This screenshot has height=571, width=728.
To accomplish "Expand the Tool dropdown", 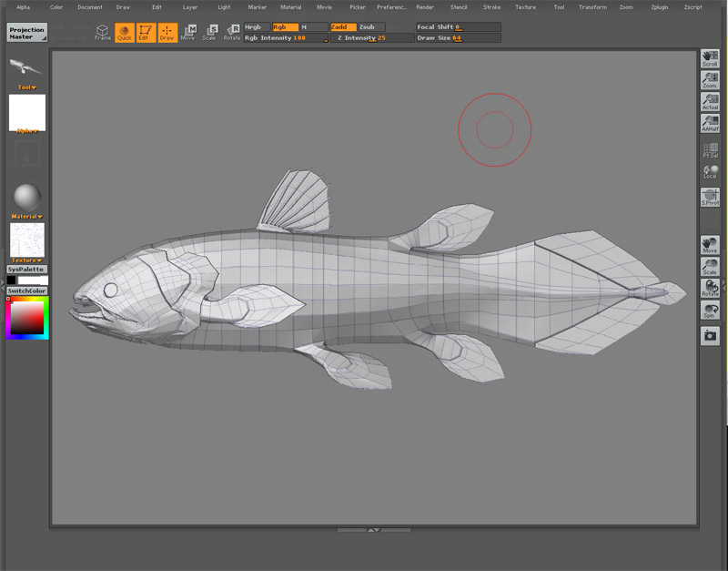I will pyautogui.click(x=26, y=87).
